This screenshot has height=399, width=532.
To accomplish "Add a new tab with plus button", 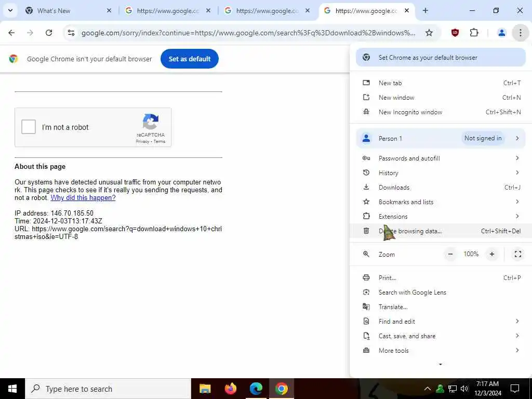I will (x=425, y=10).
